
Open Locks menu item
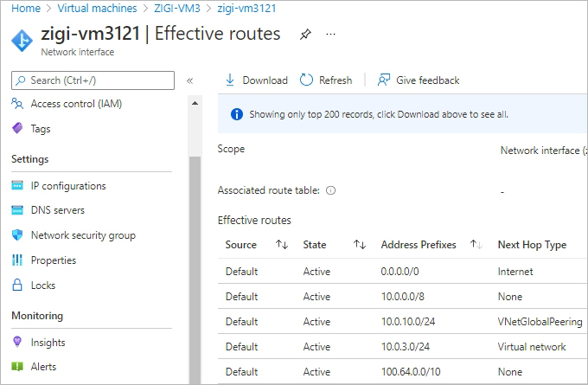pos(43,286)
